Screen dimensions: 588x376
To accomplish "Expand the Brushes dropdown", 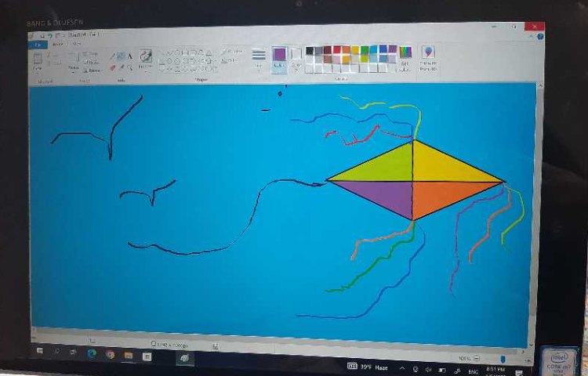I will click(x=146, y=60).
